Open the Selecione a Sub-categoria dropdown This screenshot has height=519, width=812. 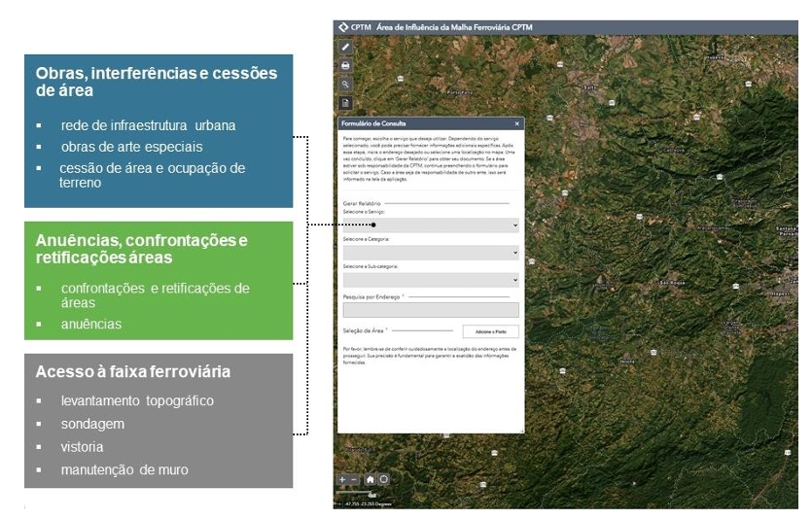coord(431,279)
